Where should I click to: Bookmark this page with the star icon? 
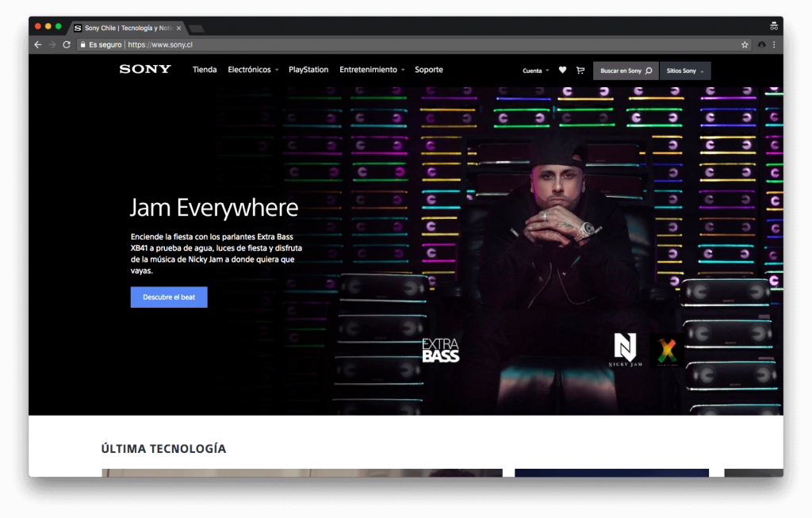[745, 45]
